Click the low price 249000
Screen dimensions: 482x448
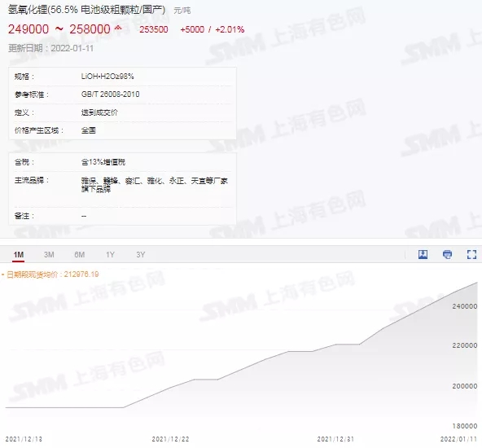click(x=28, y=29)
